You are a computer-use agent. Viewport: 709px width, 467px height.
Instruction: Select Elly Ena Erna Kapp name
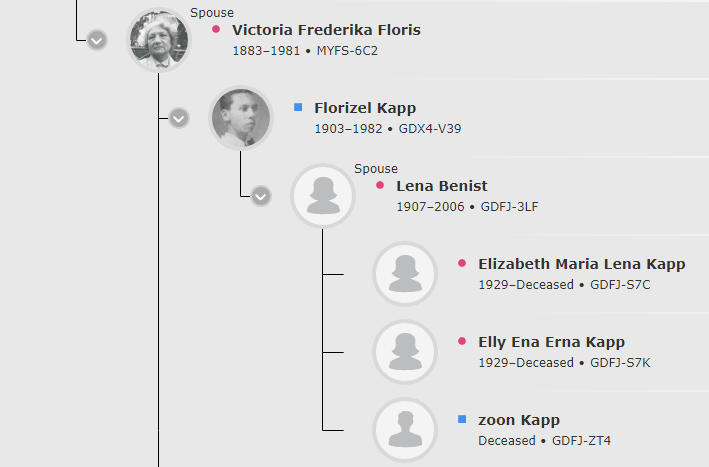point(552,342)
